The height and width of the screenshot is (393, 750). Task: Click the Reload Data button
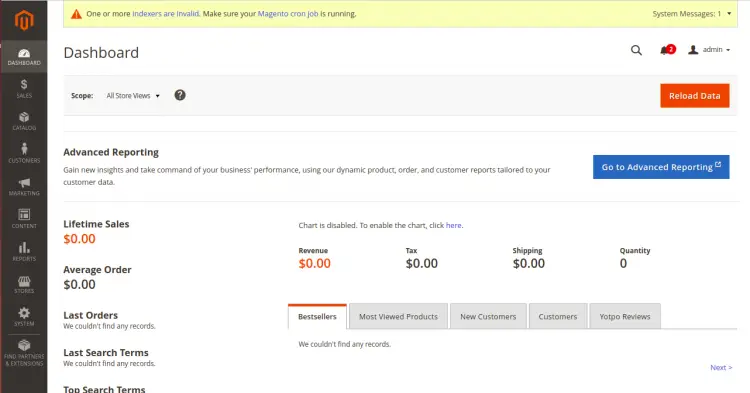pos(695,96)
